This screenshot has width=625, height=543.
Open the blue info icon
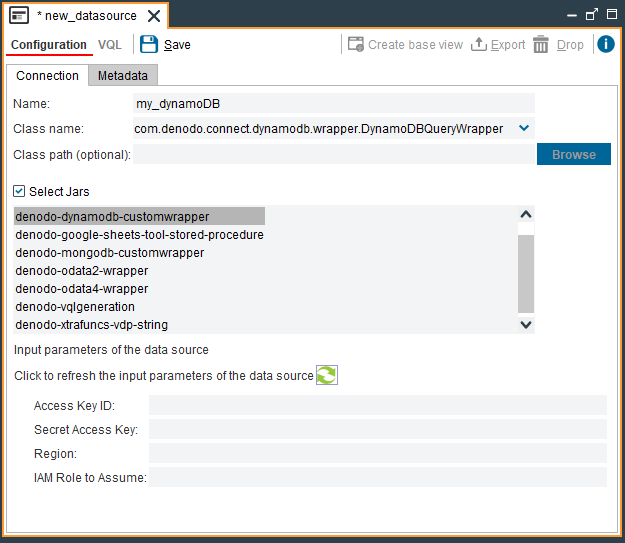click(x=605, y=44)
